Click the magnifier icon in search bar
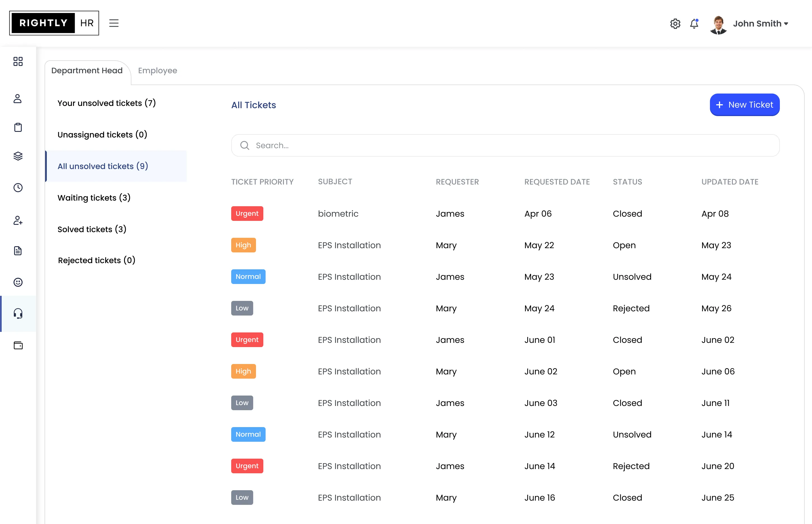 [244, 145]
